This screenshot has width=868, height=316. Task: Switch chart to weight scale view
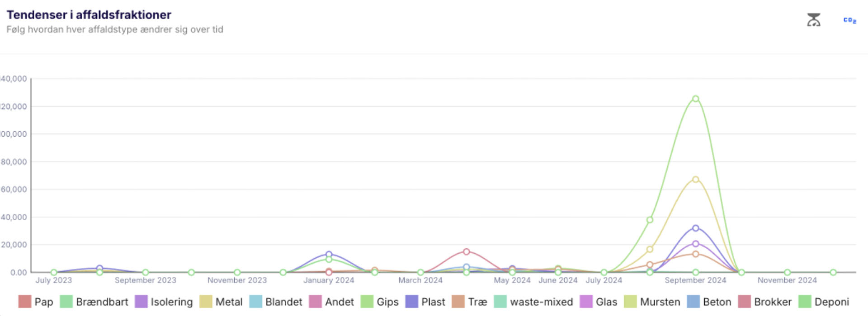(813, 20)
